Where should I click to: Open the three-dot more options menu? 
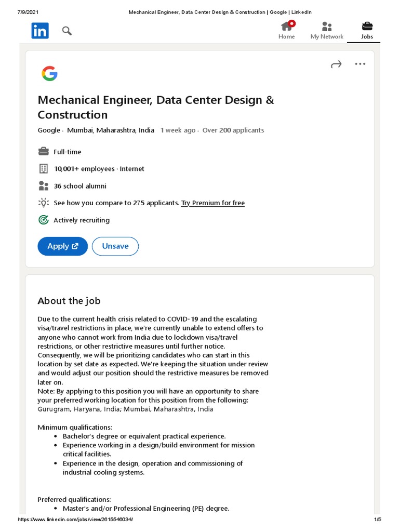[360, 64]
